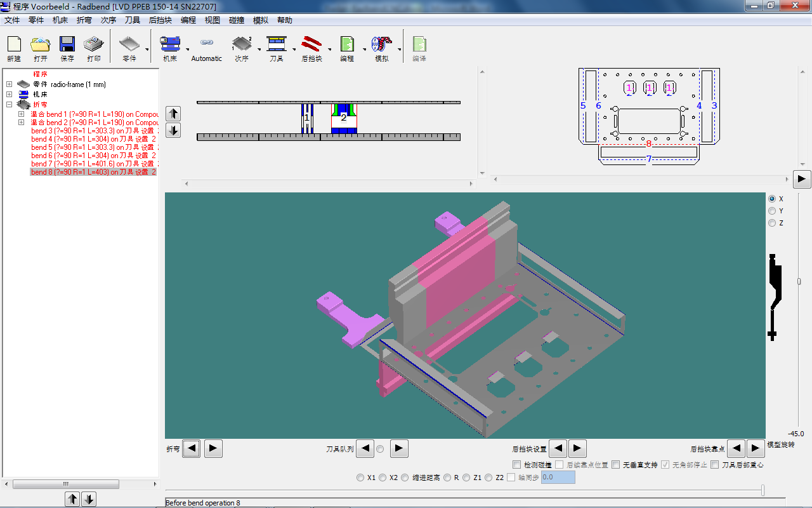
Task: Open dropdown arrow beside 机床 toolbar icon
Action: tap(187, 50)
